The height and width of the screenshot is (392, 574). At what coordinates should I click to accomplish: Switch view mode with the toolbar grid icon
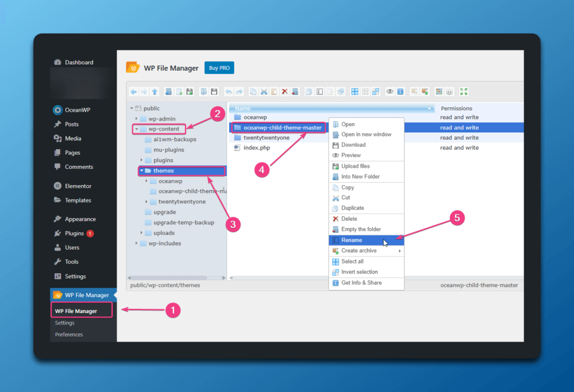click(439, 91)
